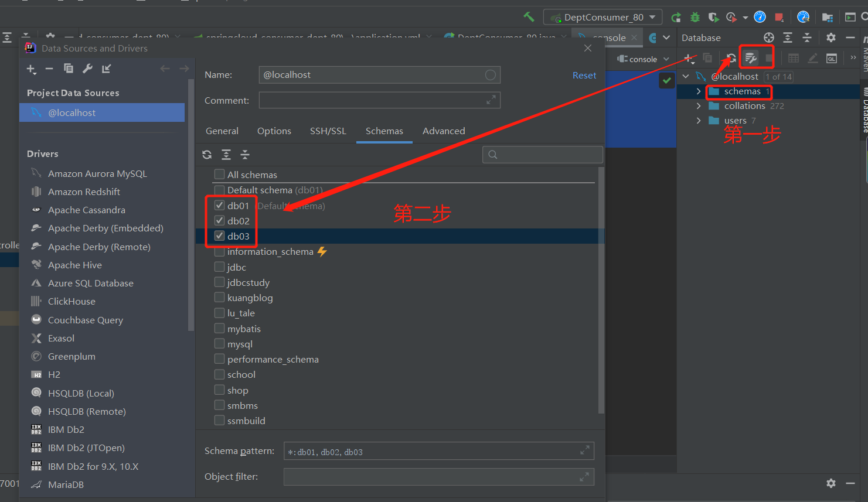Collapse all schemas in dialog toolbar
868x502 pixels.
[x=245, y=155]
